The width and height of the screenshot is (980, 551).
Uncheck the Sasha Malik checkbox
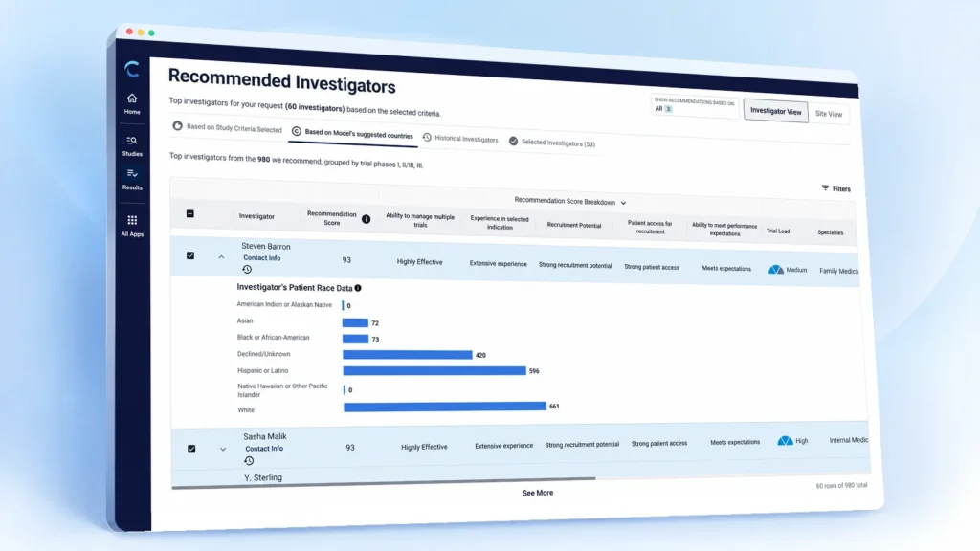(191, 449)
